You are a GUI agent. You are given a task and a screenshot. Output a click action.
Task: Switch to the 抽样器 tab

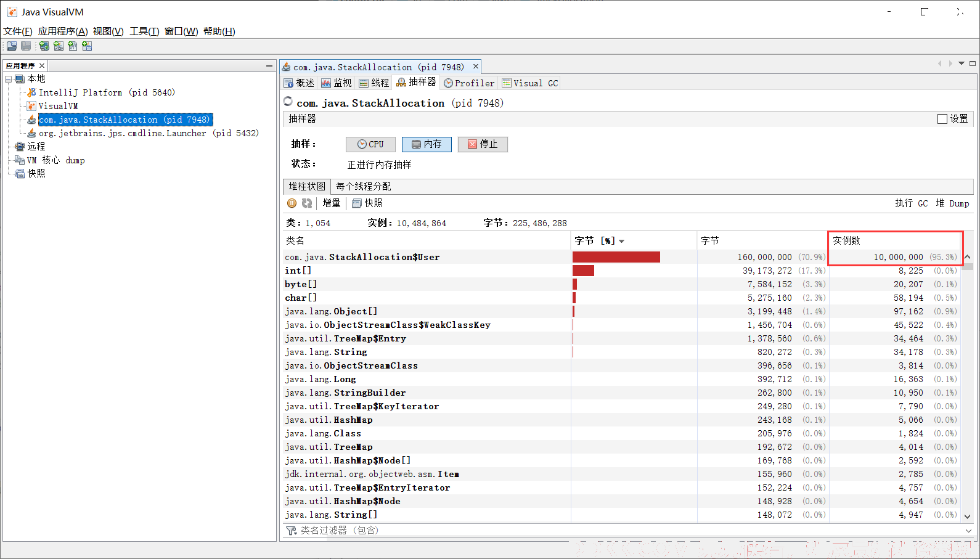click(417, 83)
